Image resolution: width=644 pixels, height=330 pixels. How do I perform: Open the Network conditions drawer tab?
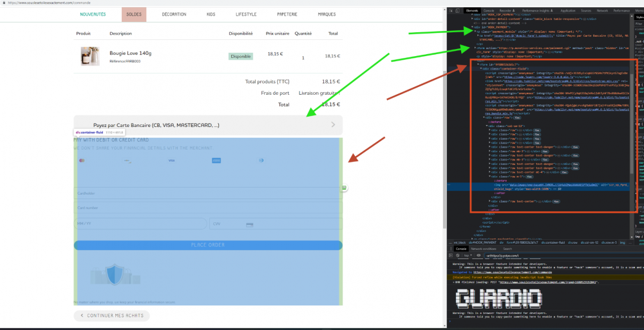point(484,249)
